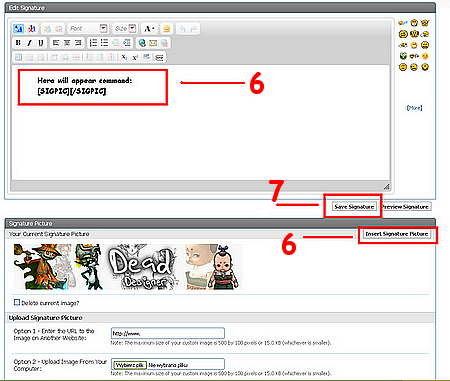450x381 pixels.
Task: Check the Delete current image checkbox
Action: tap(17, 302)
